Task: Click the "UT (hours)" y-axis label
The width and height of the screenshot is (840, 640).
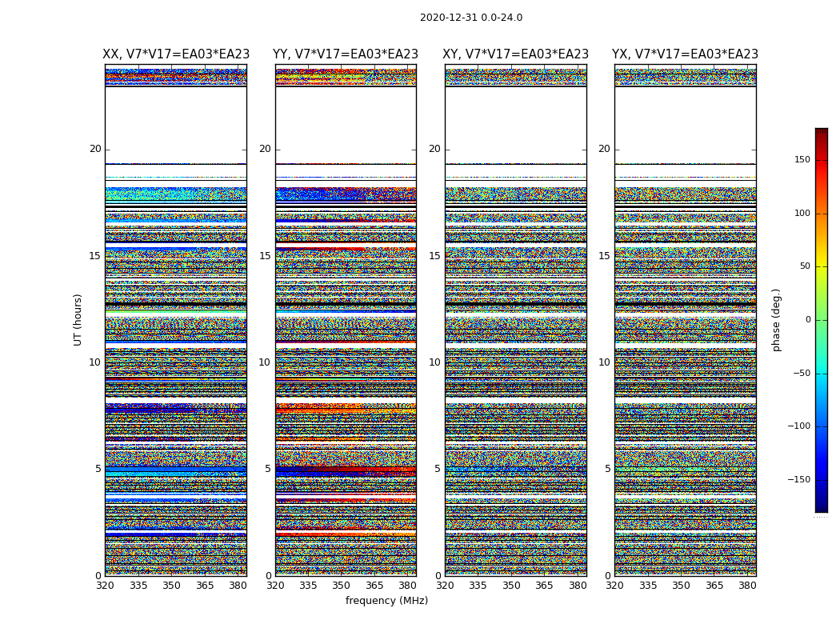Action: pos(78,320)
